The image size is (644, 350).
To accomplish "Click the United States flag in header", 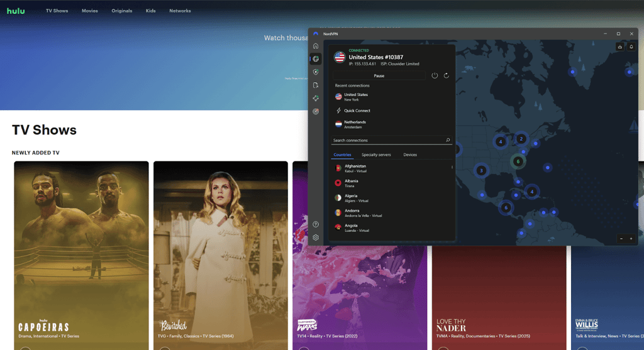I will 340,57.
